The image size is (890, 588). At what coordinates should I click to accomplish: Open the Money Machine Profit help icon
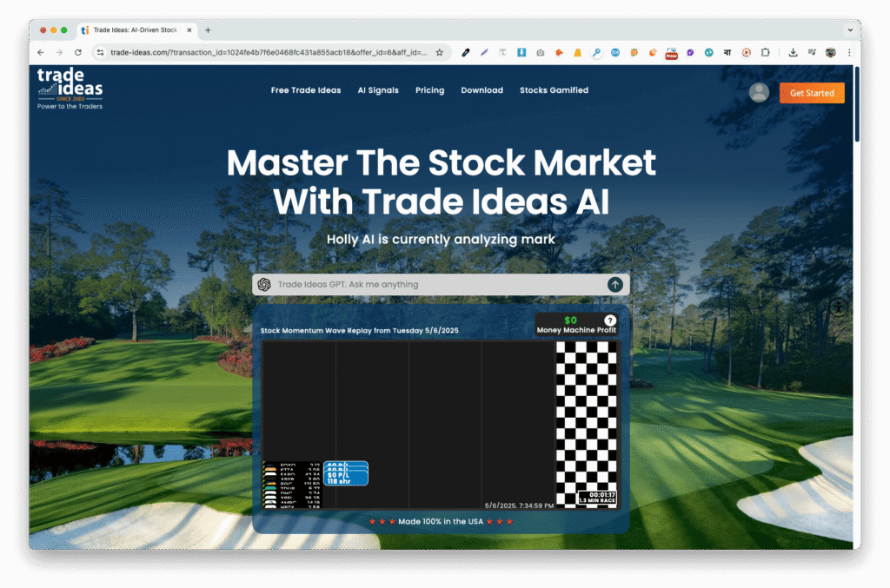609,320
